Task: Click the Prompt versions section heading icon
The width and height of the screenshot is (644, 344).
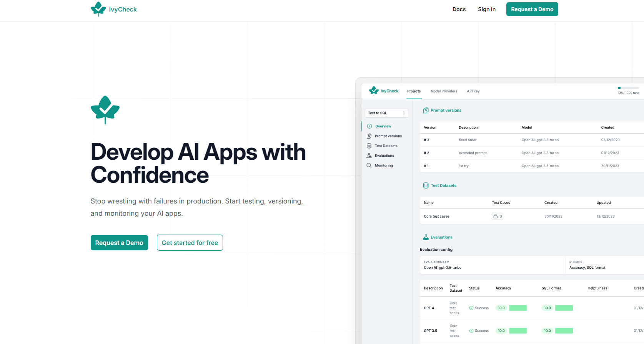Action: [426, 110]
